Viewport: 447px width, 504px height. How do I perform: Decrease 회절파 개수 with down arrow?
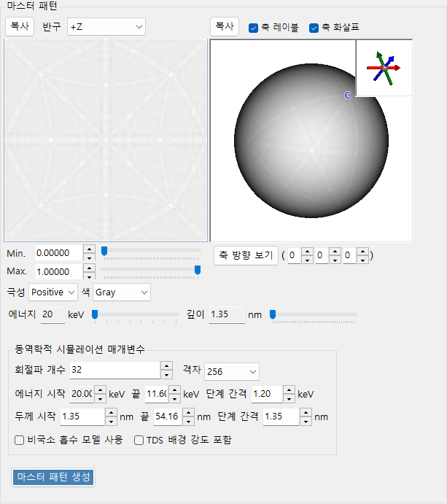click(x=166, y=374)
